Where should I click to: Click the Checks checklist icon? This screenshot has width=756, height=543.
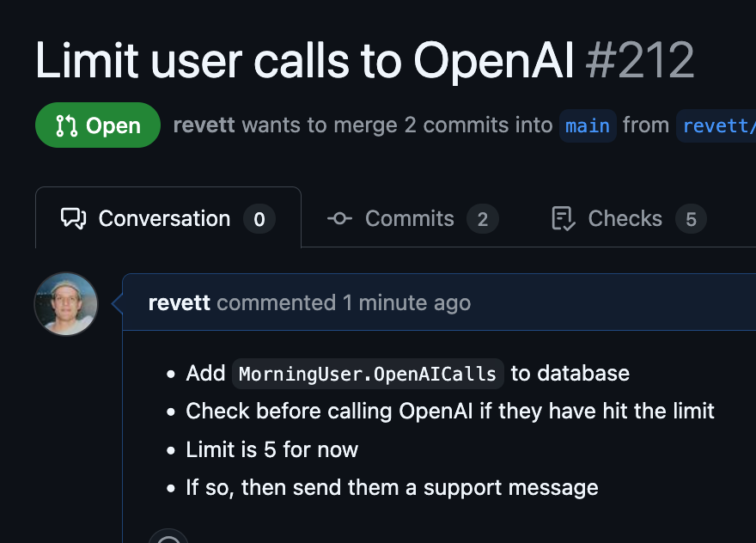tap(564, 218)
